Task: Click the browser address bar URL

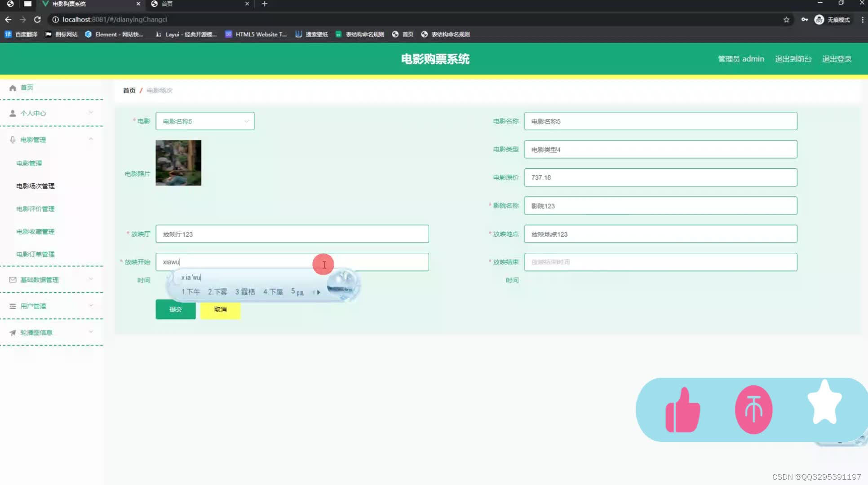Action: coord(115,19)
